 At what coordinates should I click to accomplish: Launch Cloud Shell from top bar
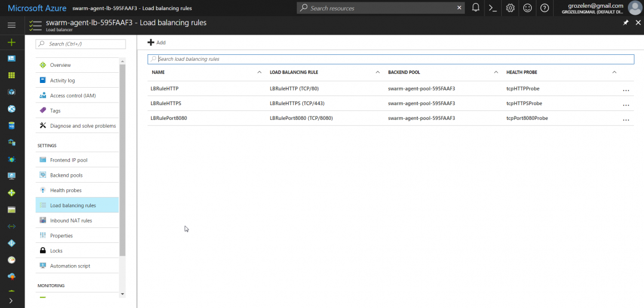tap(493, 8)
